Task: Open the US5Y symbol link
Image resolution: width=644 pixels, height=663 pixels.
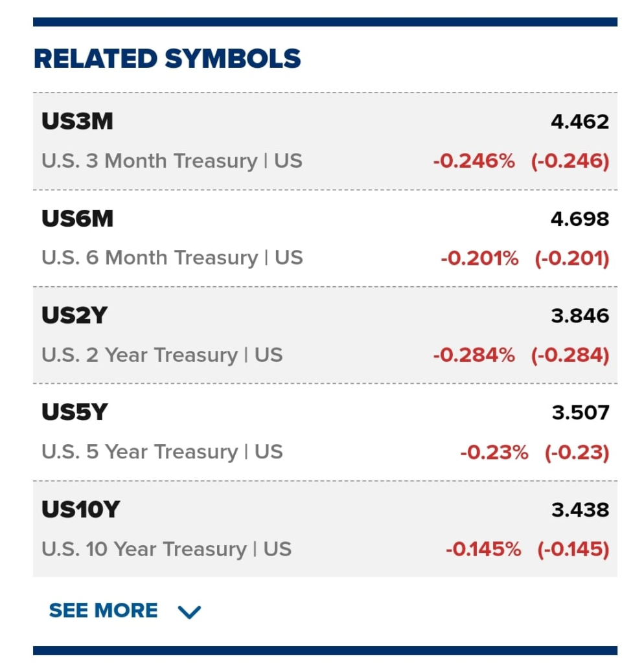Action: (75, 412)
